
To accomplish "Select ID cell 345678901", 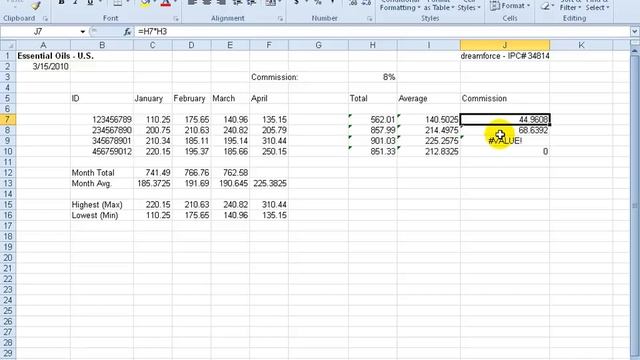I will pos(102,141).
